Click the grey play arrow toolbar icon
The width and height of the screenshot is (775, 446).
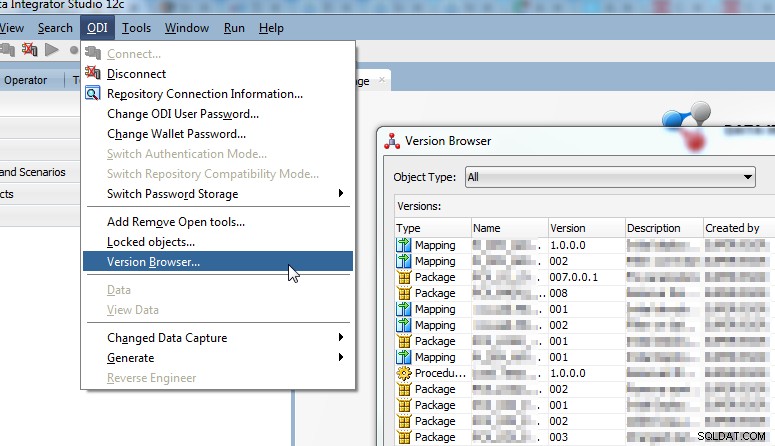tap(52, 49)
